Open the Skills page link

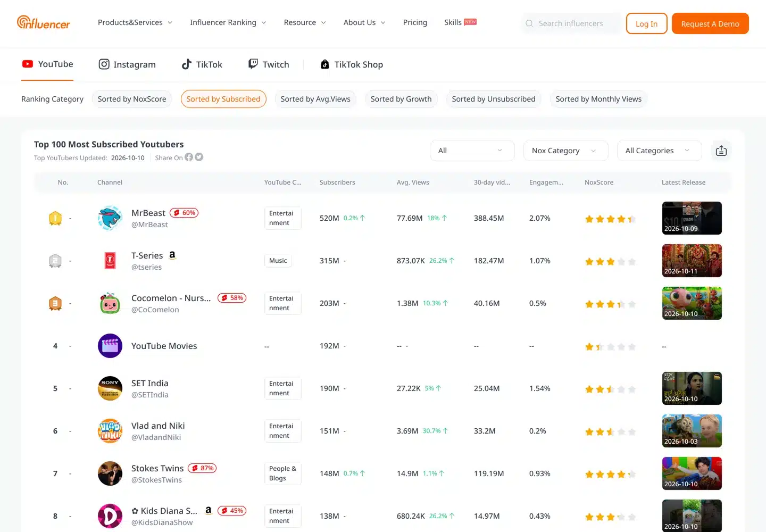pos(460,22)
